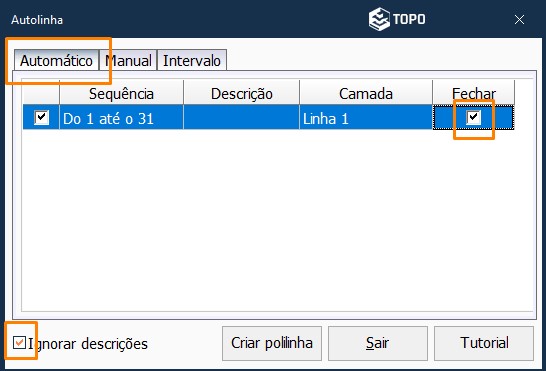546x371 pixels.
Task: Open the Tutorial button
Action: 484,343
